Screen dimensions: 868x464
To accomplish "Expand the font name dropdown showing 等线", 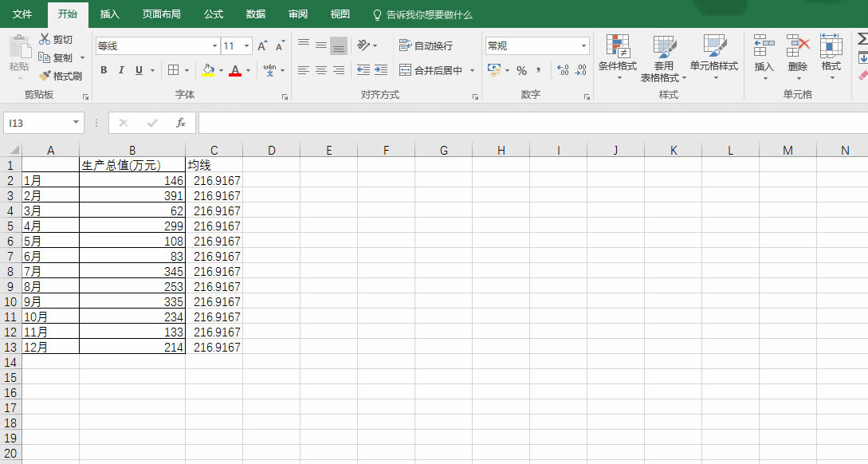I will 214,46.
